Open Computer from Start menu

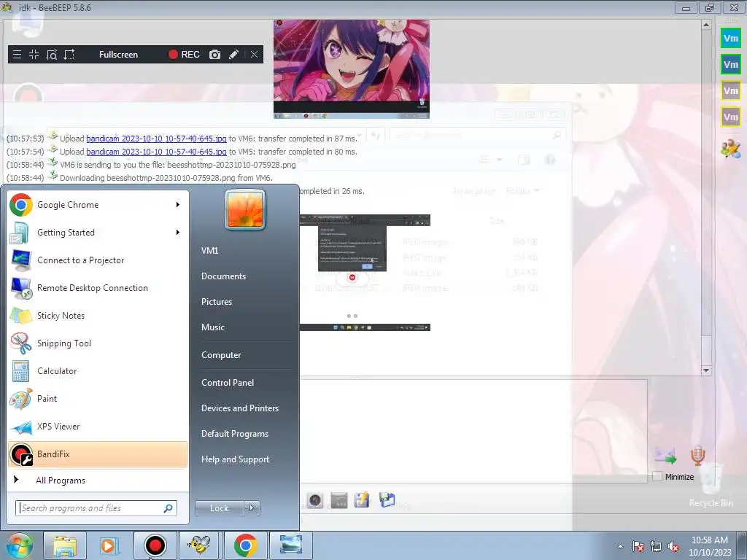(221, 355)
